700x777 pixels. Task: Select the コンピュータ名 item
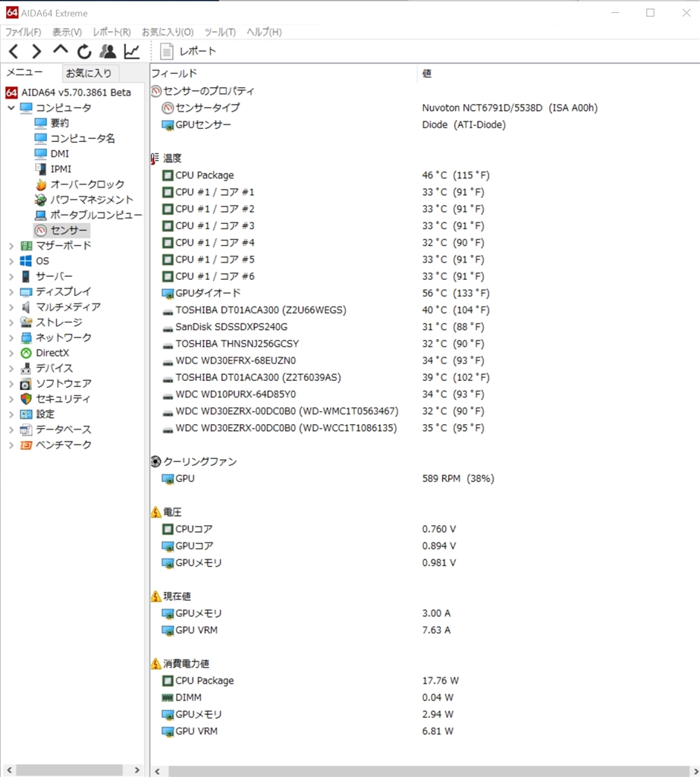[x=74, y=138]
